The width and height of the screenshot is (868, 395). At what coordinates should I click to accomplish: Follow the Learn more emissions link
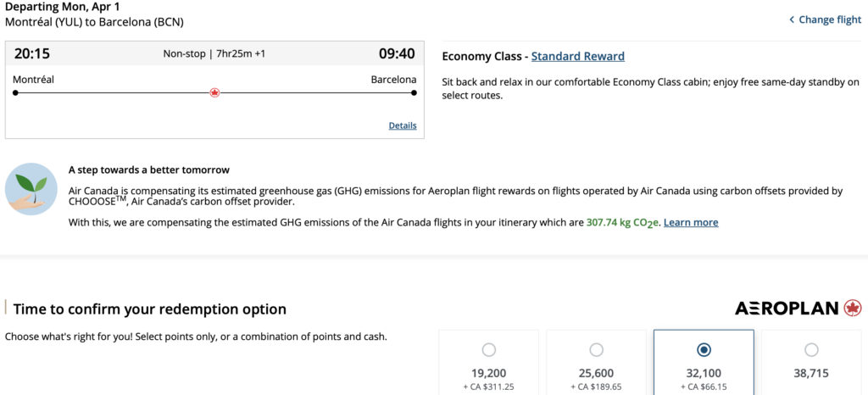click(691, 222)
